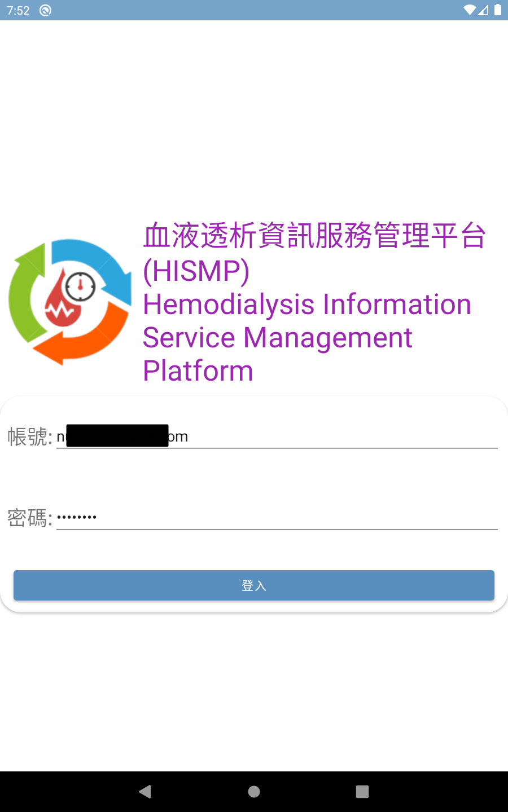Tap the 帳號 label text
Viewport: 508px width, 812px height.
(x=28, y=436)
